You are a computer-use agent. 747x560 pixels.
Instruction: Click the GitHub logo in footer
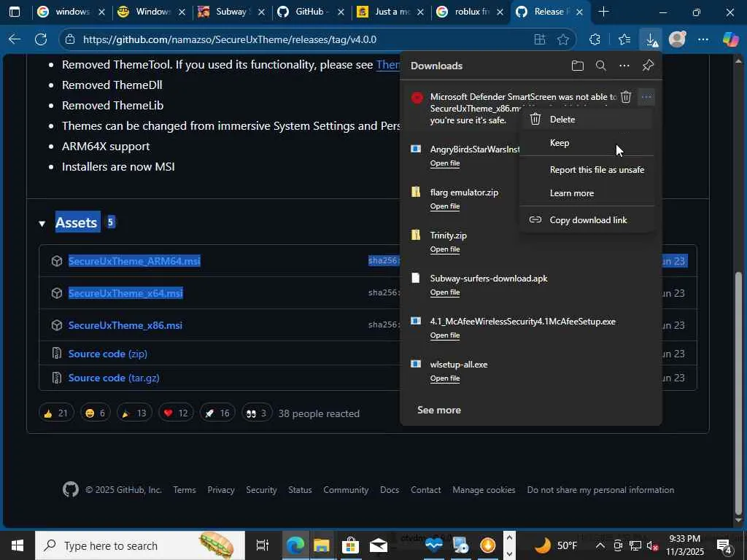click(71, 489)
